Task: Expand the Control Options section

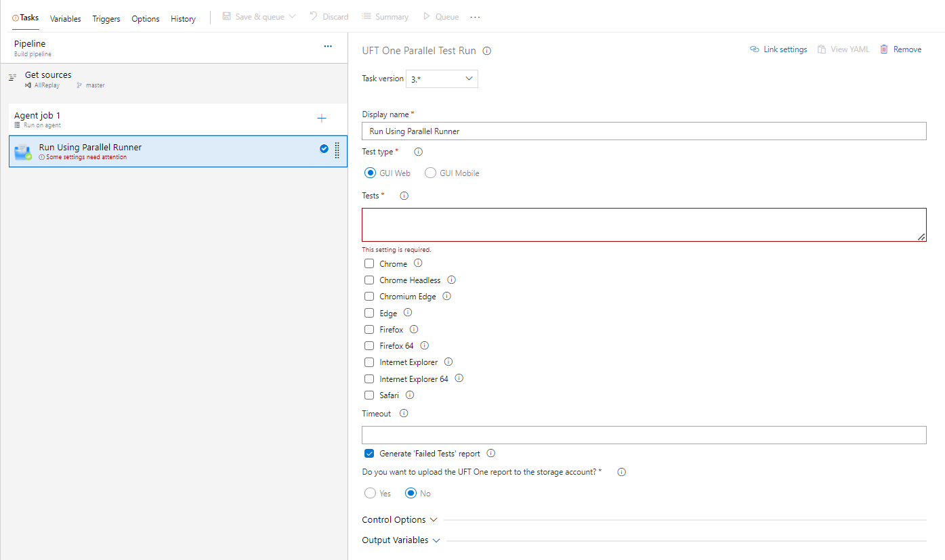Action: click(x=400, y=520)
